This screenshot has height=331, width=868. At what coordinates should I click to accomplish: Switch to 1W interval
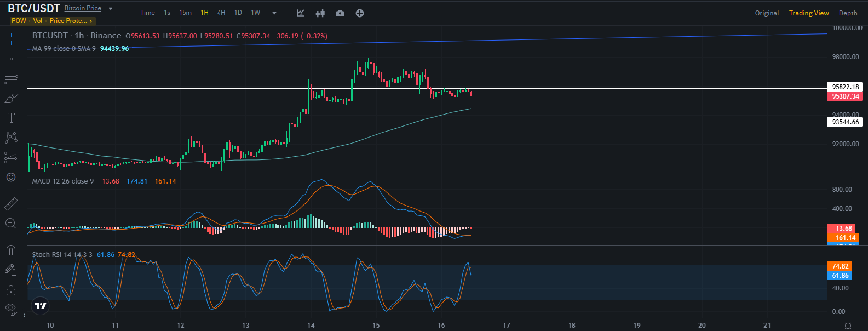[x=256, y=13]
